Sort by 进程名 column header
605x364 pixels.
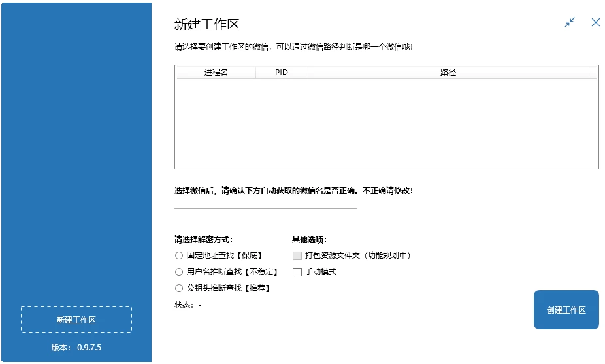216,73
